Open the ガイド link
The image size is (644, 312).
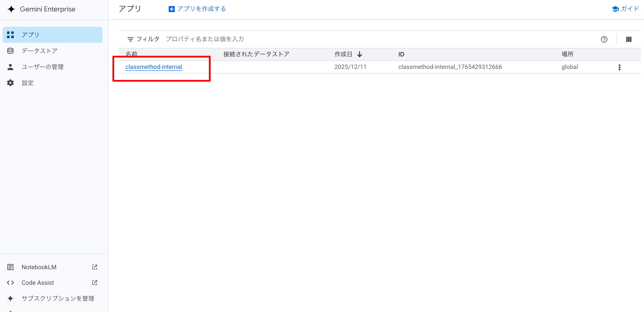625,9
